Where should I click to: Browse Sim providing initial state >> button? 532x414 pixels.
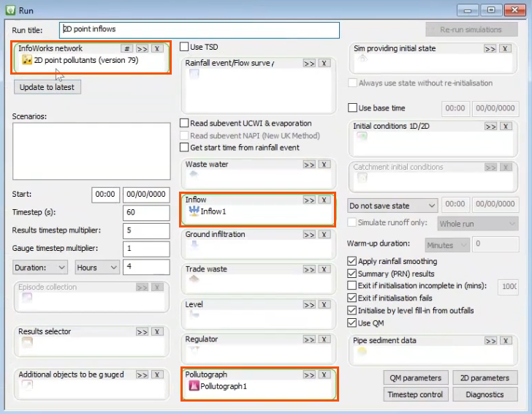pyautogui.click(x=490, y=48)
